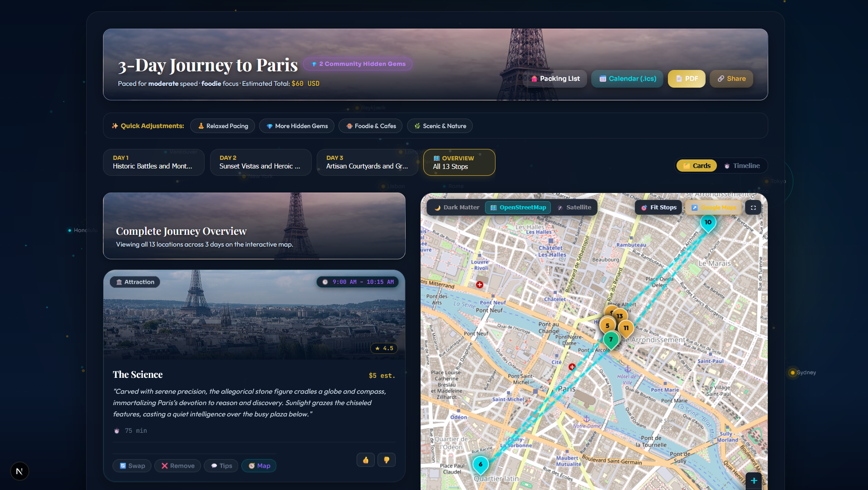Open the route in Google Maps
The height and width of the screenshot is (490, 868).
pyautogui.click(x=714, y=208)
